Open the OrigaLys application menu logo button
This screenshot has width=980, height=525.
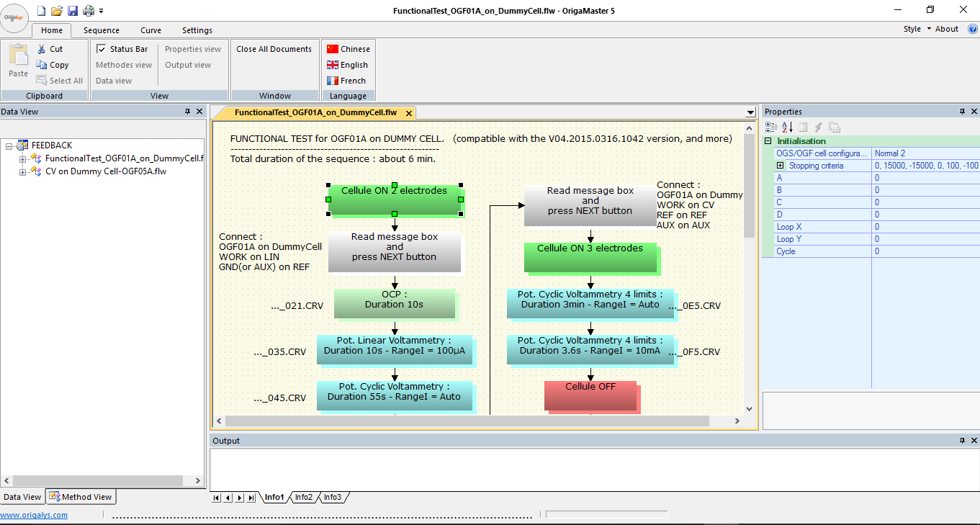coord(14,17)
